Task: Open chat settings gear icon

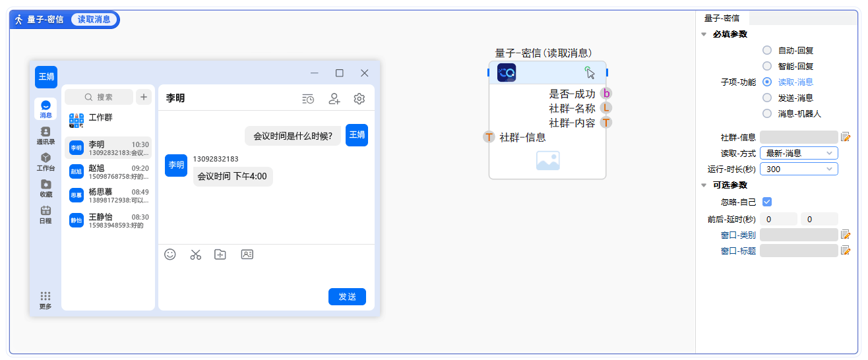Action: point(359,99)
